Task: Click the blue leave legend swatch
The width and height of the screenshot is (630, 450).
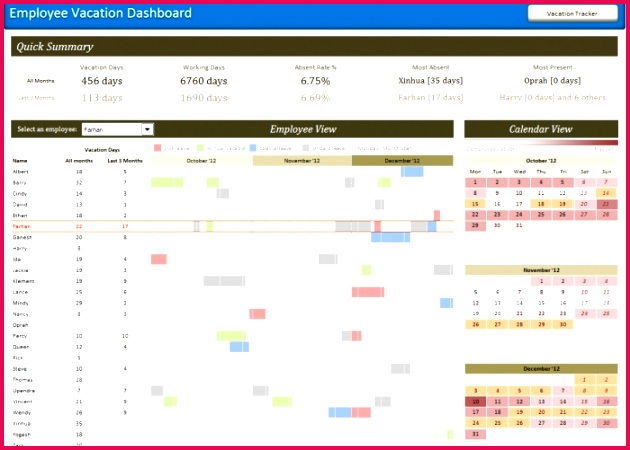Action: (x=253, y=148)
